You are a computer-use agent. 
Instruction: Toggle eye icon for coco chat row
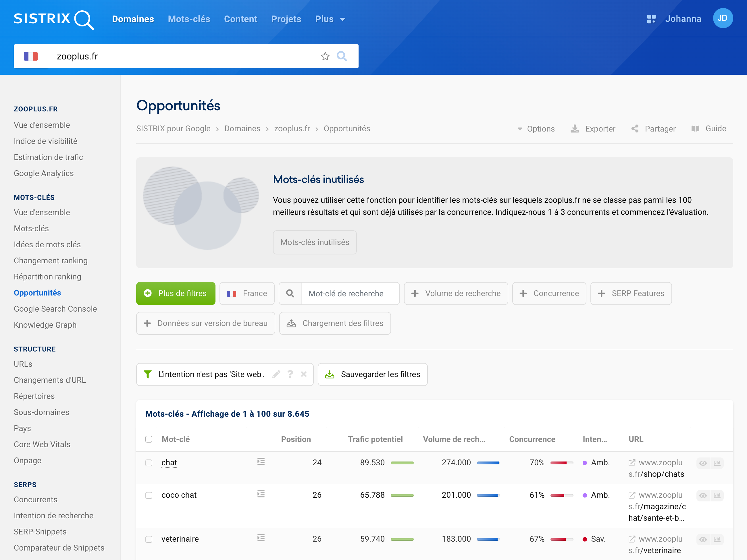(x=703, y=495)
